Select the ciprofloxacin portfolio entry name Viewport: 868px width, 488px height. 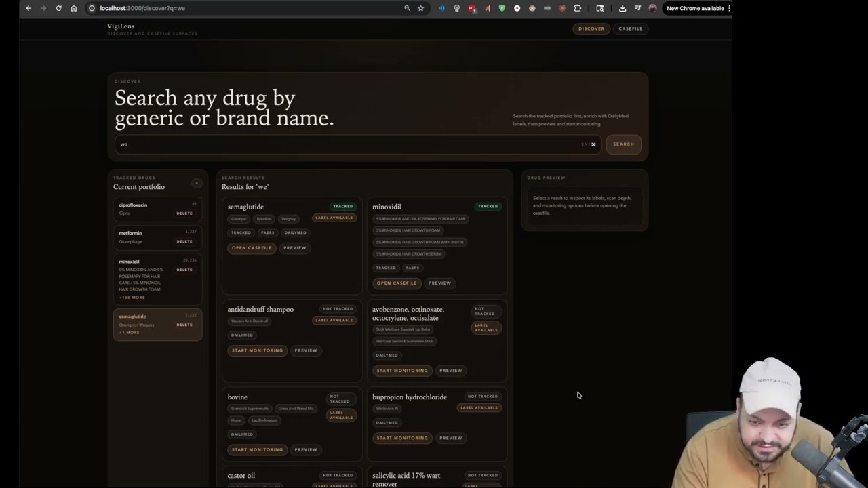coord(133,205)
